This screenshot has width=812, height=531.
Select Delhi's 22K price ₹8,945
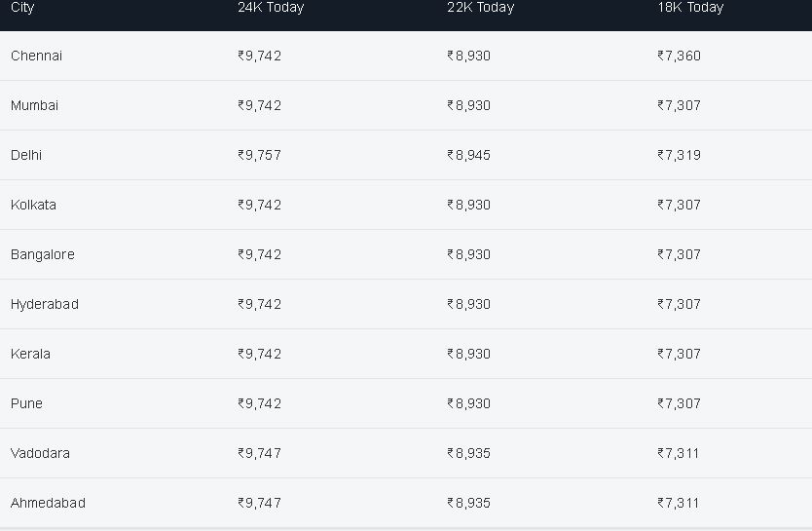(x=468, y=155)
